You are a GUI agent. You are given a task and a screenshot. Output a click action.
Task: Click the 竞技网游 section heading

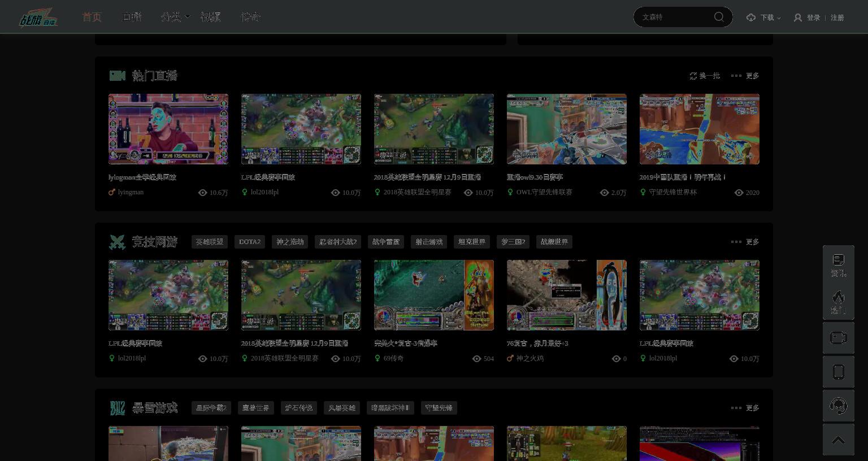pos(155,242)
